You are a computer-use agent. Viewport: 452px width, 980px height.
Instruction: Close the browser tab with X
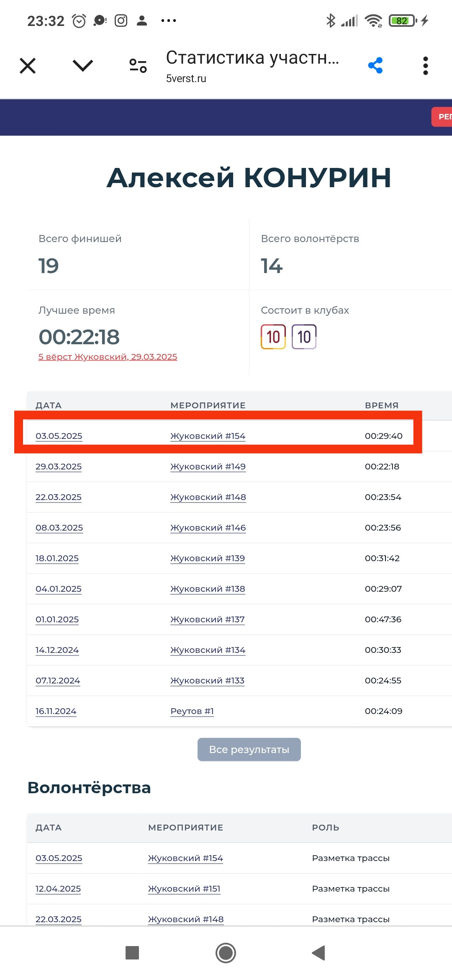(28, 66)
